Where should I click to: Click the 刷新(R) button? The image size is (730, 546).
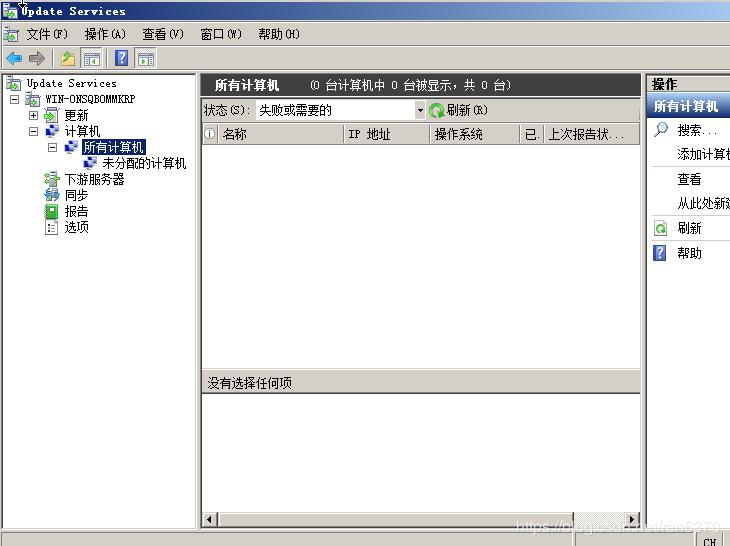click(x=458, y=110)
